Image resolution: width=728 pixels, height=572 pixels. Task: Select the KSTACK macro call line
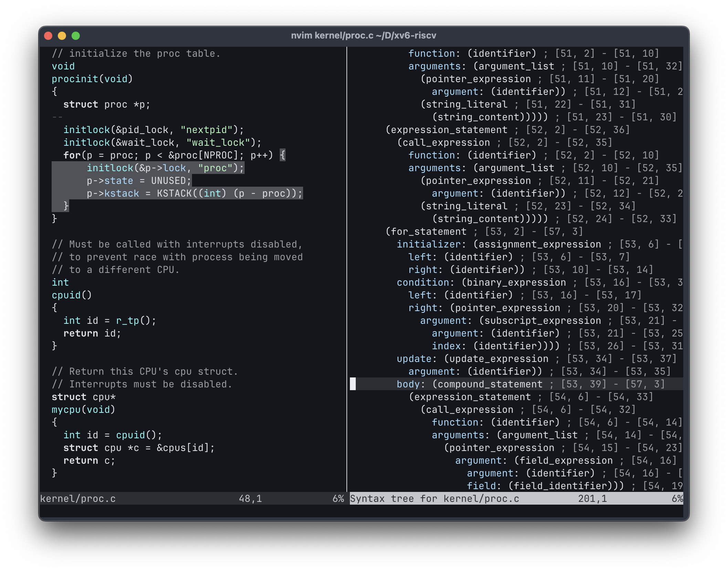193,193
